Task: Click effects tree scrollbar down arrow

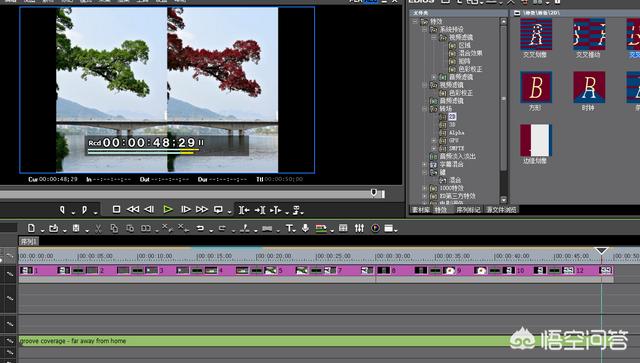Action: click(504, 200)
